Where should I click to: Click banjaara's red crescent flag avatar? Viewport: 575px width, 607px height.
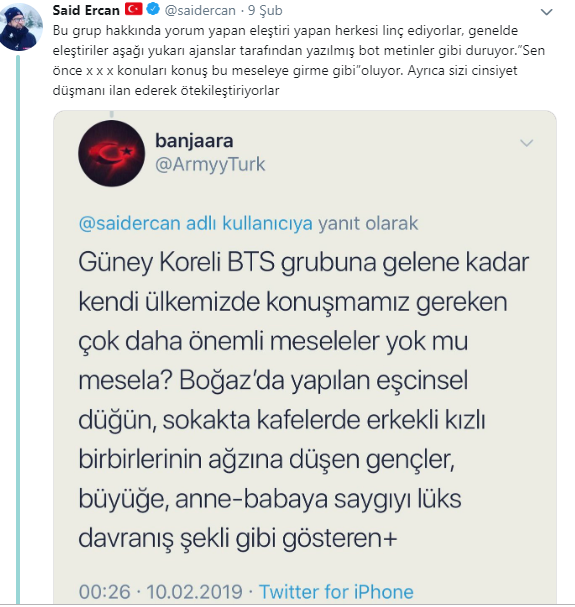(112, 153)
